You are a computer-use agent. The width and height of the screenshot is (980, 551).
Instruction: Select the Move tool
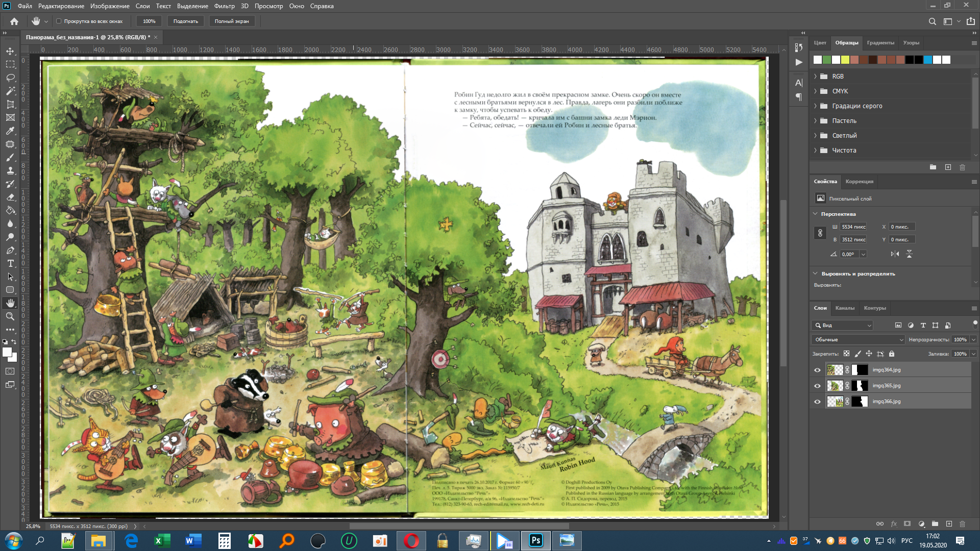click(x=10, y=51)
